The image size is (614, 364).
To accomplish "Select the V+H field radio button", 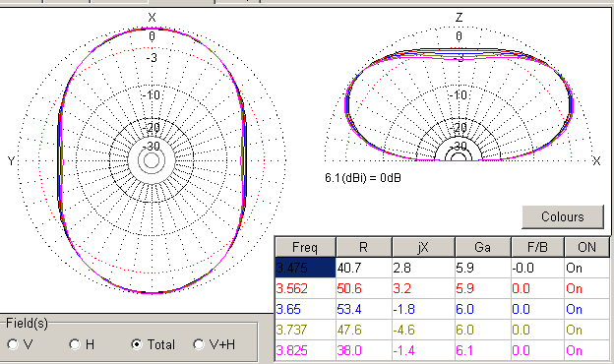I will point(199,344).
